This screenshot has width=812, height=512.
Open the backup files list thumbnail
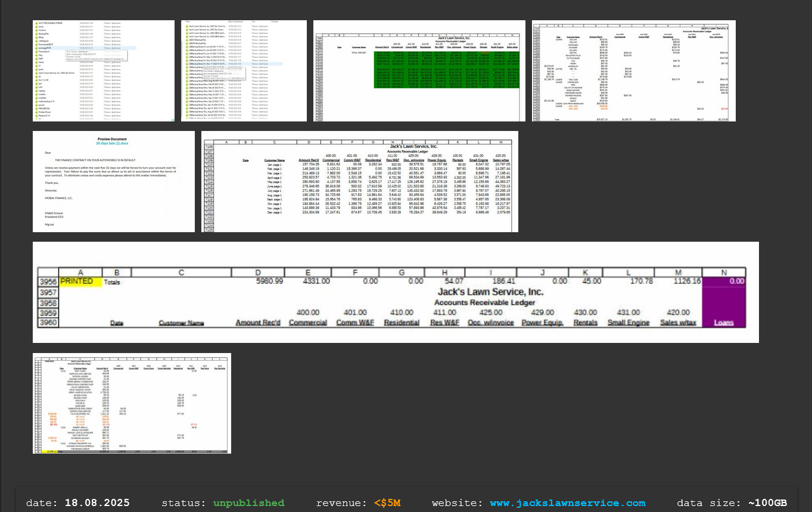(244, 71)
